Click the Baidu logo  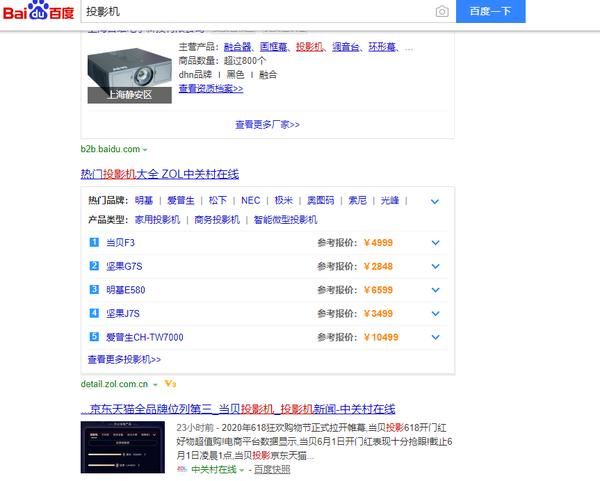(x=36, y=12)
